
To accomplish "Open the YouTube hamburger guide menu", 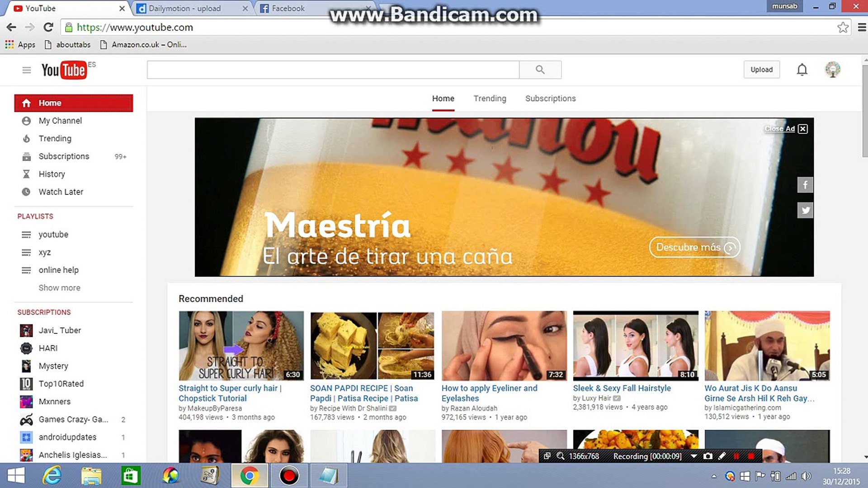I will click(26, 70).
